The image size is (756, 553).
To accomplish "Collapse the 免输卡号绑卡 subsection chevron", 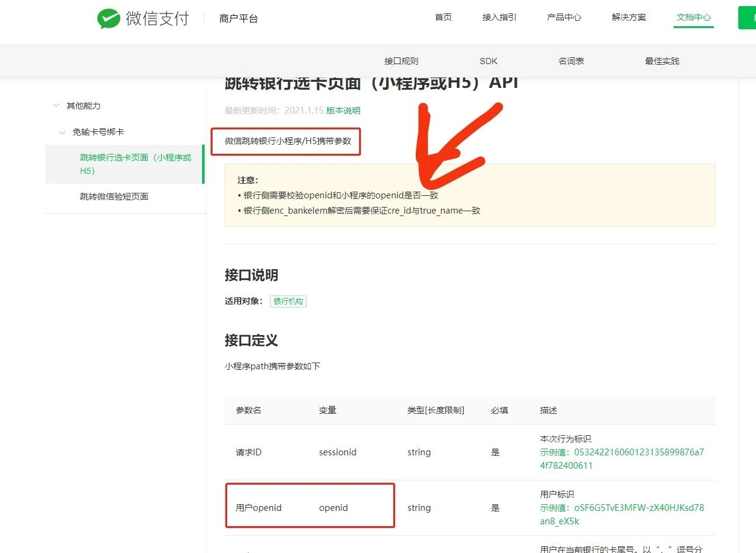I will tap(62, 132).
